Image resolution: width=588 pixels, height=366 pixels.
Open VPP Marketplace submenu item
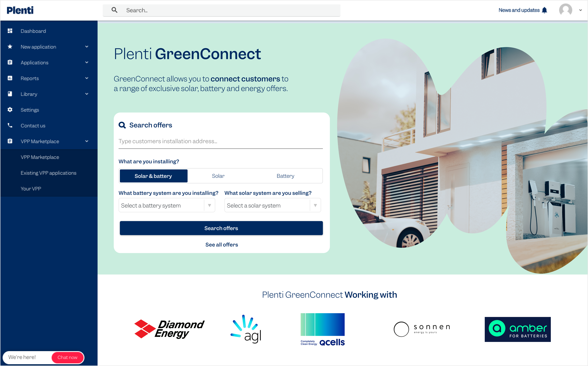[x=40, y=157]
